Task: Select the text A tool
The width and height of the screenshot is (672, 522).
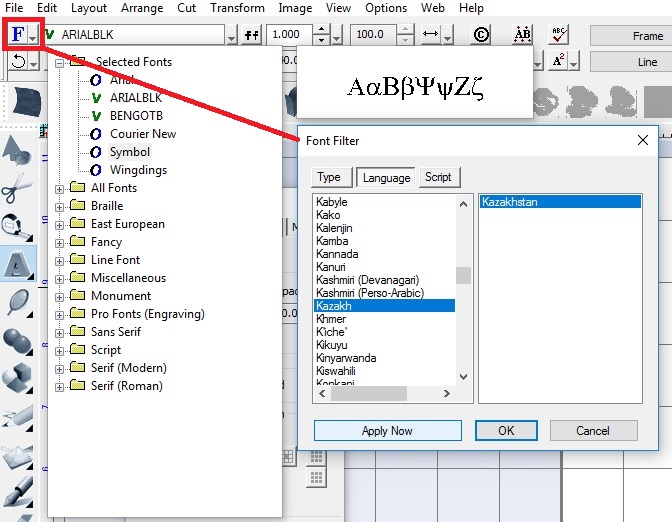Action: pyautogui.click(x=18, y=263)
